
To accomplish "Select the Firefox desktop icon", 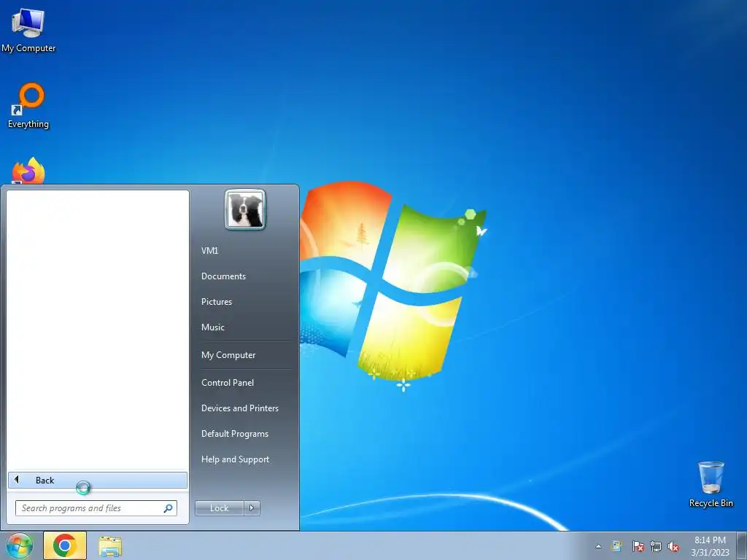I will click(x=28, y=171).
